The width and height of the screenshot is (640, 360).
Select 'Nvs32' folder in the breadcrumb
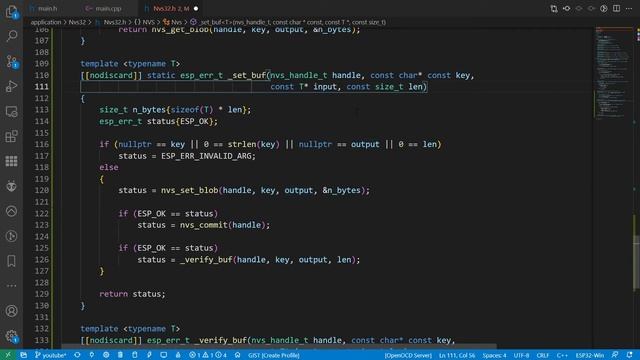77,22
